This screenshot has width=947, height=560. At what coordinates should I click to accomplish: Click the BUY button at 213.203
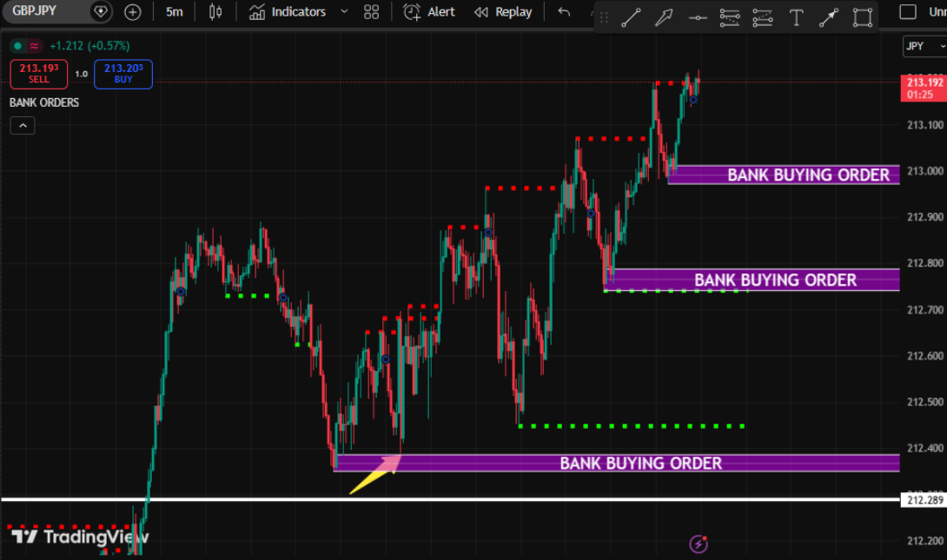[123, 74]
